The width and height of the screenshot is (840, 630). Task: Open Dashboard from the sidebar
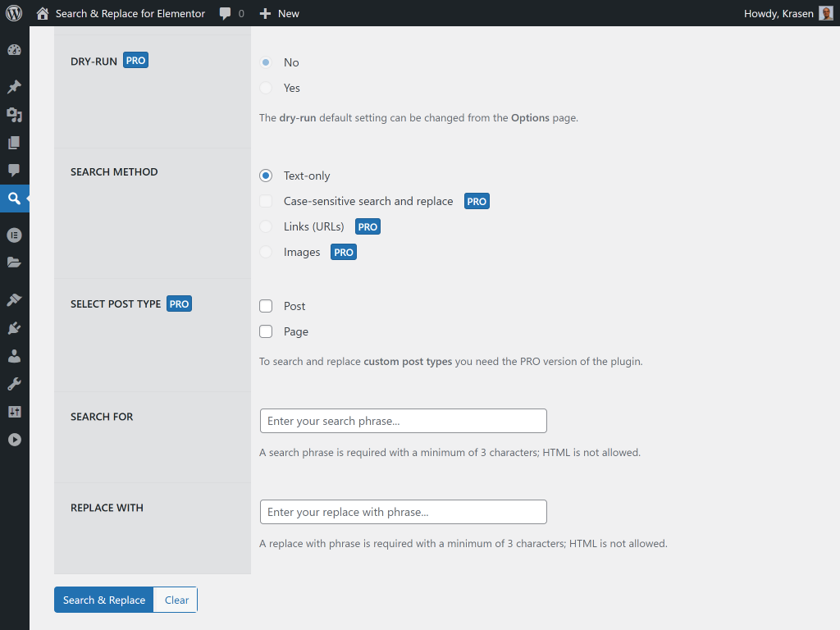[15, 50]
